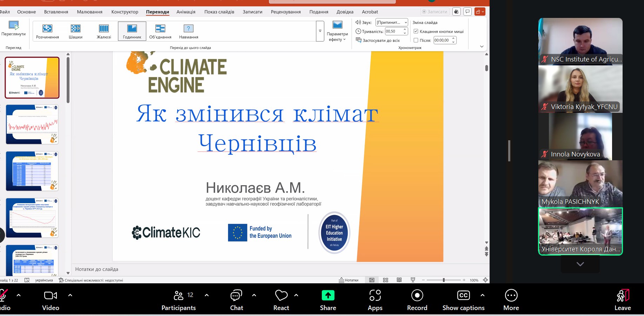Expand Zoom react options caret
This screenshot has height=316, width=644.
click(296, 295)
